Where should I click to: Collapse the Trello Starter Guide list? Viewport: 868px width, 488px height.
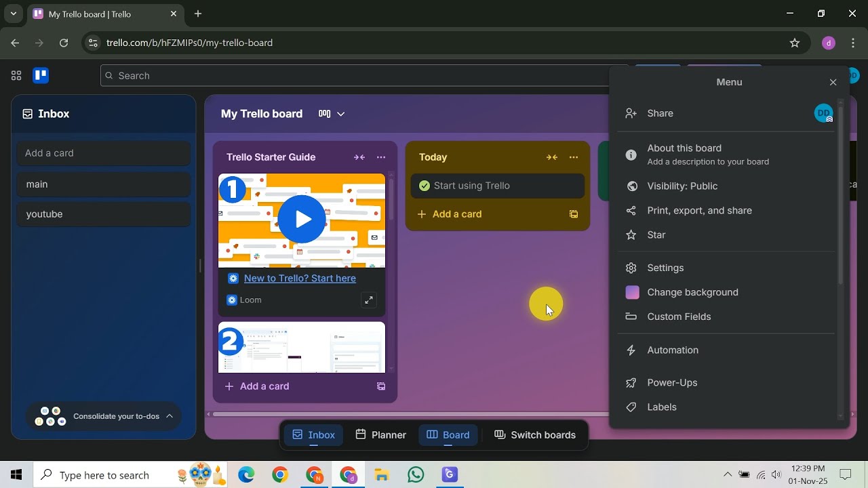[x=359, y=157]
